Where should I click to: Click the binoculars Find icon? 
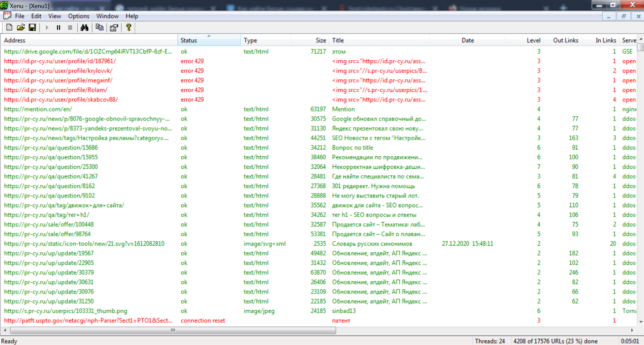84,28
